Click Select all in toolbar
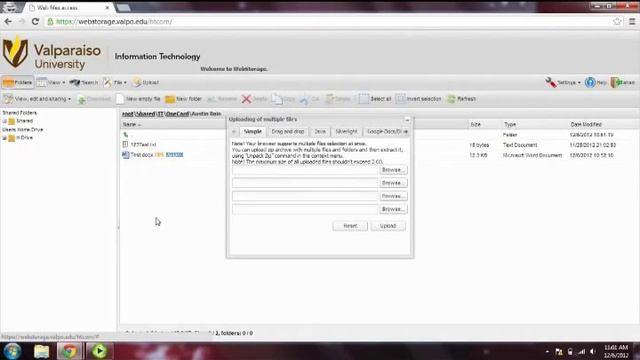 click(x=375, y=99)
